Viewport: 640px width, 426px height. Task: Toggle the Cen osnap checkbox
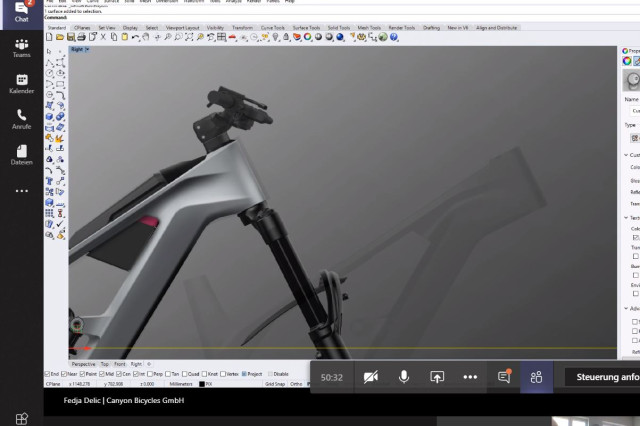click(119, 374)
